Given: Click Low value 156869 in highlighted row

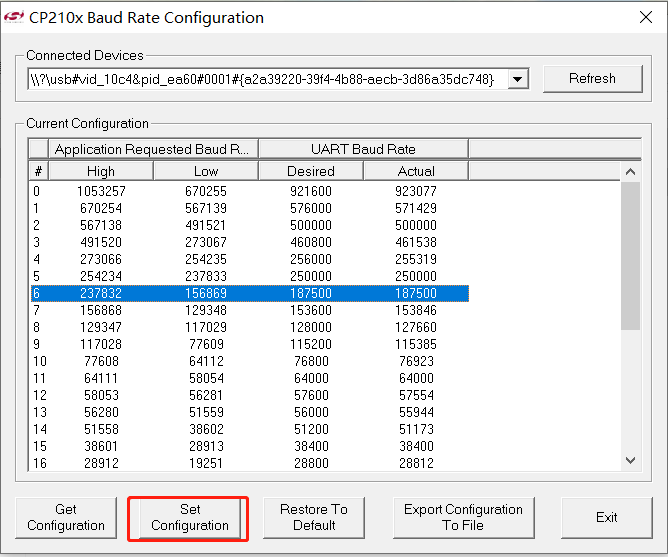Looking at the screenshot, I should pyautogui.click(x=206, y=293).
